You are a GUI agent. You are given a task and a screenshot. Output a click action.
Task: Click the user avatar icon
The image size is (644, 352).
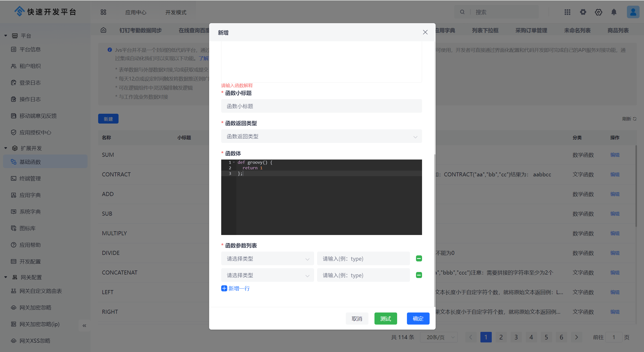coord(633,12)
